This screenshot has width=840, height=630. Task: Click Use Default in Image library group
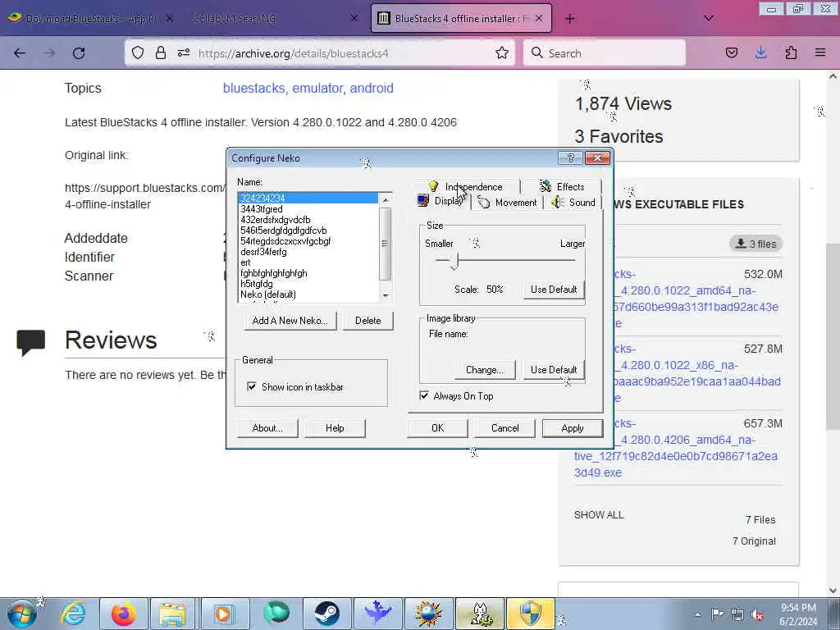(554, 370)
